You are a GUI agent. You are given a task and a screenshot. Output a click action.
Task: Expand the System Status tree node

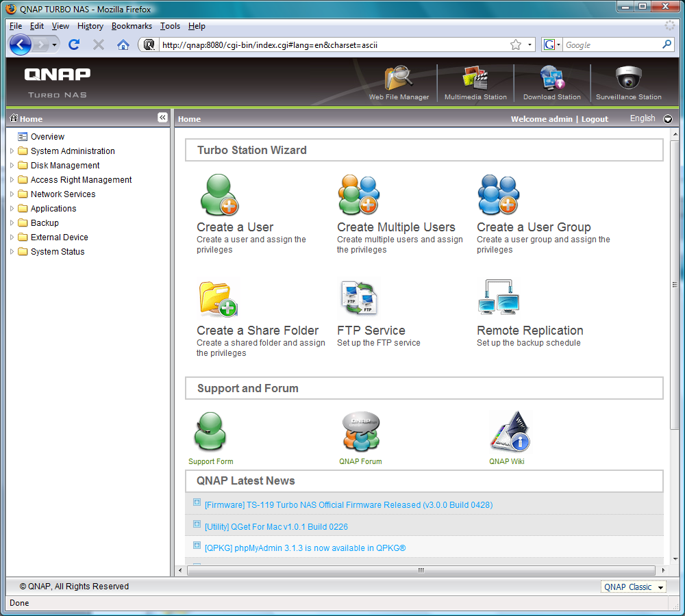[x=12, y=252]
